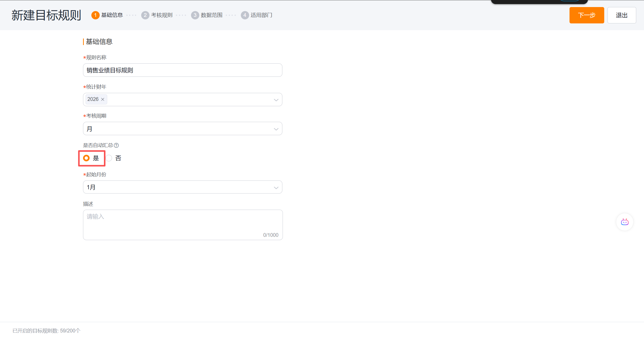Click step 1 circle 基础信息
This screenshot has width=644, height=339.
pos(95,15)
